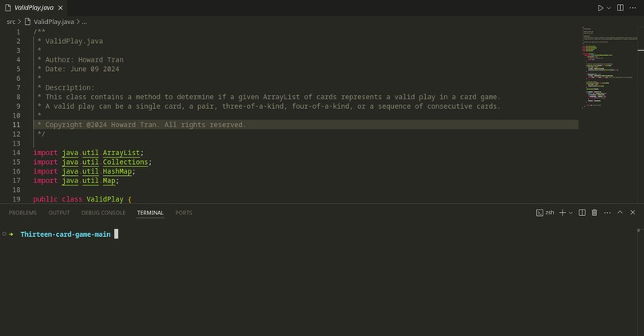
Task: Click 'public class ValidPlay' declaration
Action: [82, 199]
